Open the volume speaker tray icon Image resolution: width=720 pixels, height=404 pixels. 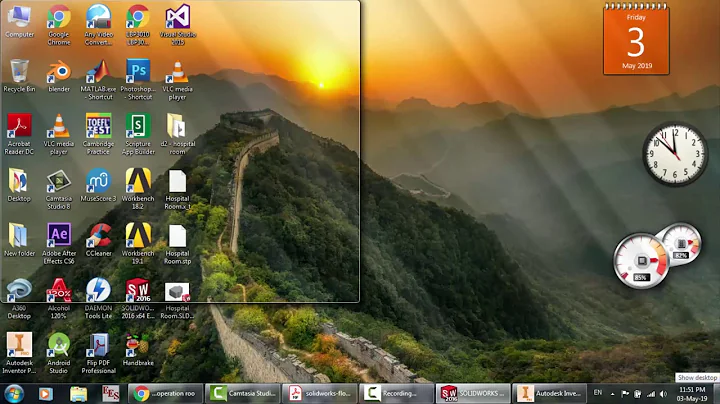click(663, 394)
